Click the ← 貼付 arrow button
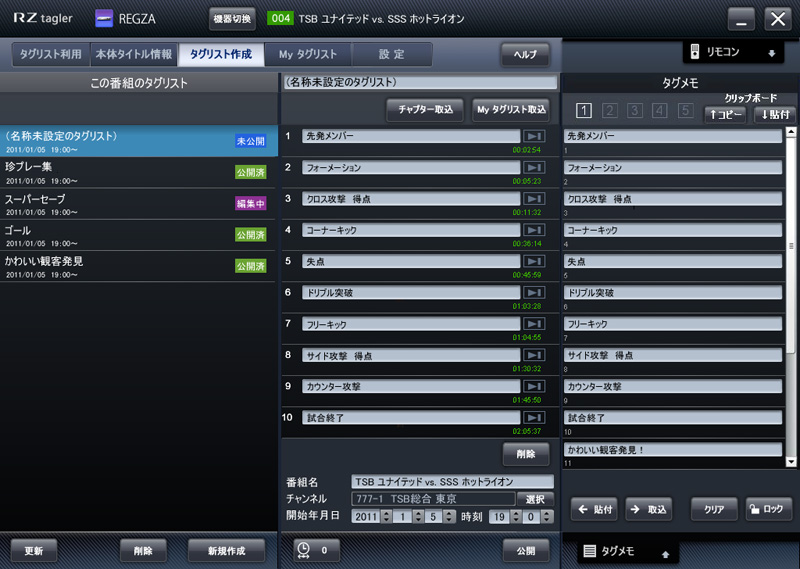The height and width of the screenshot is (569, 800). click(x=594, y=509)
